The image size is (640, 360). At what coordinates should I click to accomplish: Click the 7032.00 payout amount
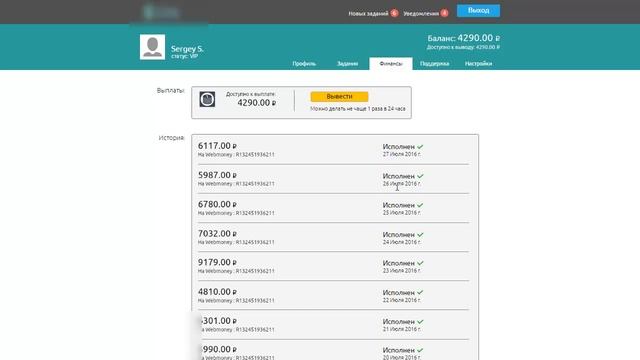click(217, 233)
